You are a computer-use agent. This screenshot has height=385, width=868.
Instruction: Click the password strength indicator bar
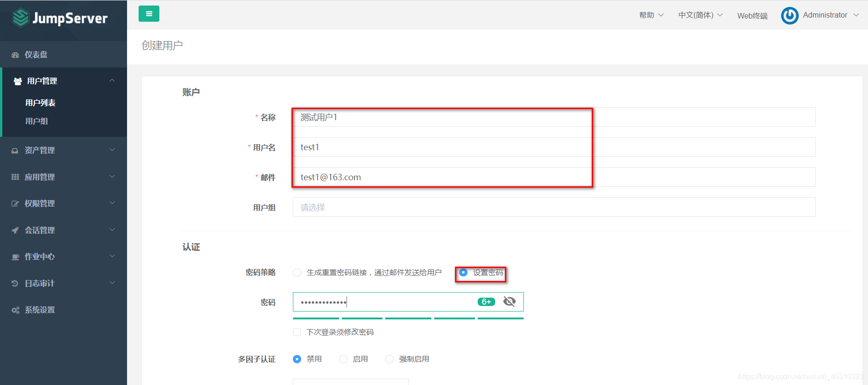[x=408, y=318]
